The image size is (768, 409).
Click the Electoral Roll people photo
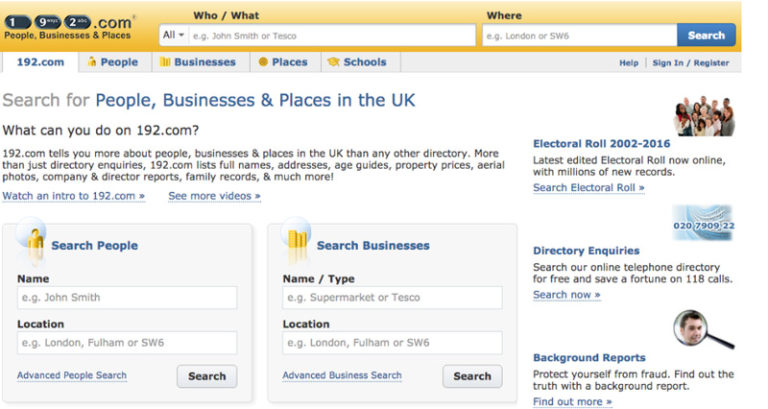[703, 116]
